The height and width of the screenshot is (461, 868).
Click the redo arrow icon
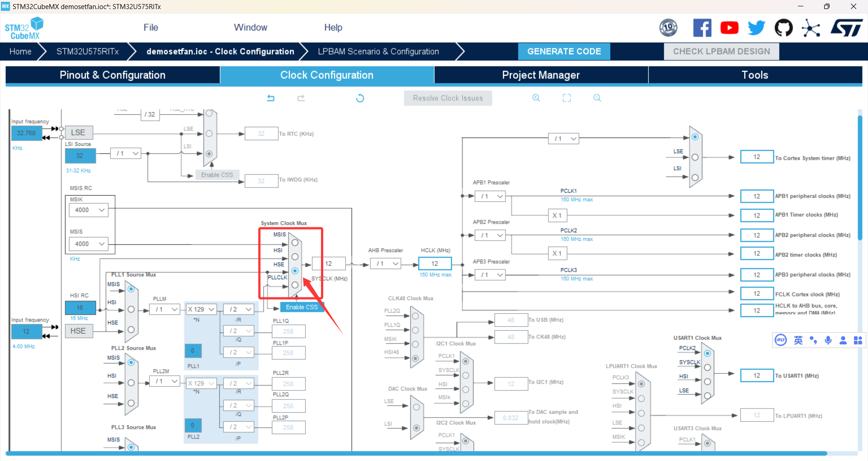tap(301, 98)
